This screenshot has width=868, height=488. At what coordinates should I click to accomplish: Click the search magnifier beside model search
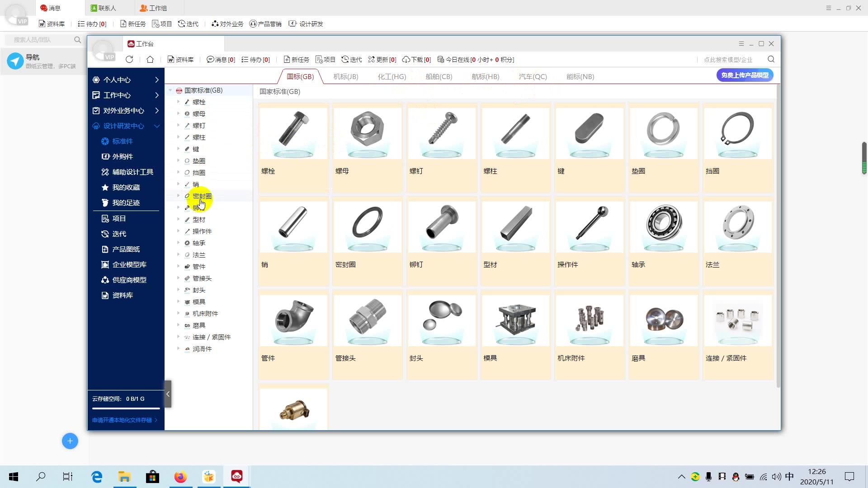pos(771,59)
